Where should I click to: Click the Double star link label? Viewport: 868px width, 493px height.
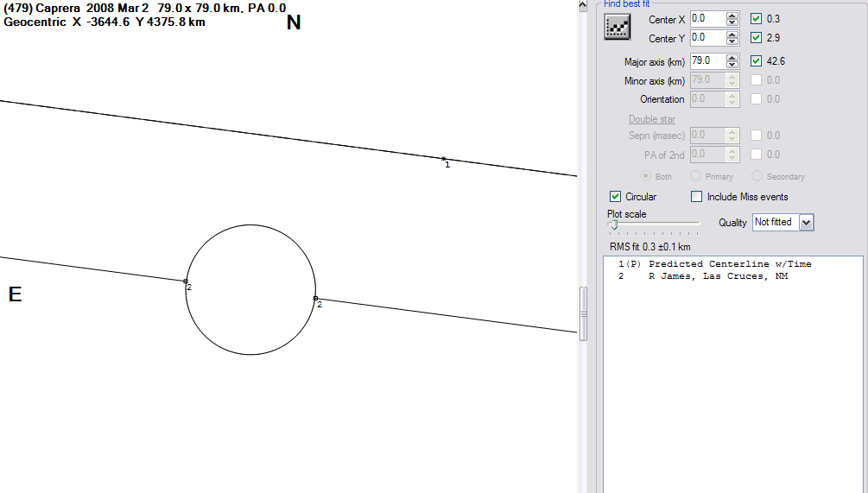pos(651,119)
